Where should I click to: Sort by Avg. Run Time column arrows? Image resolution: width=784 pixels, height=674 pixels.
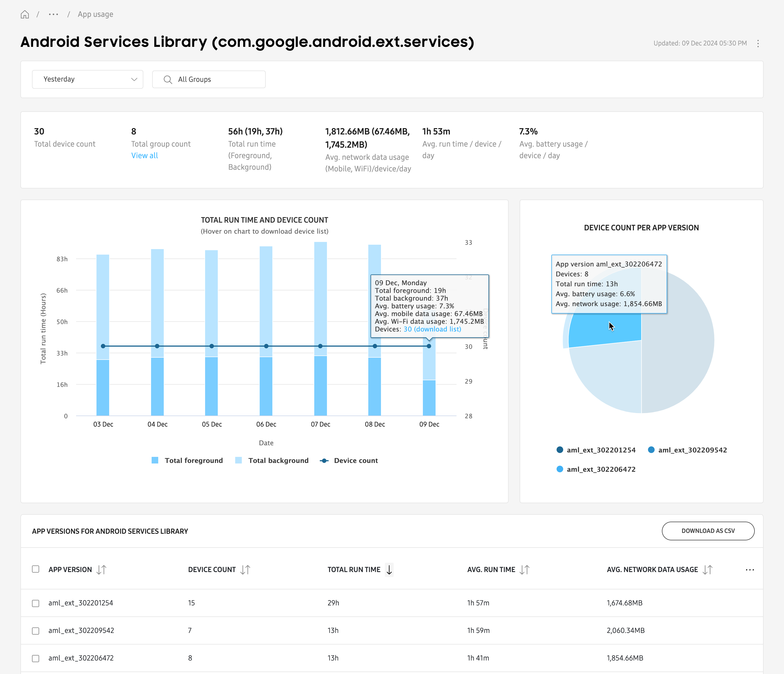(524, 570)
